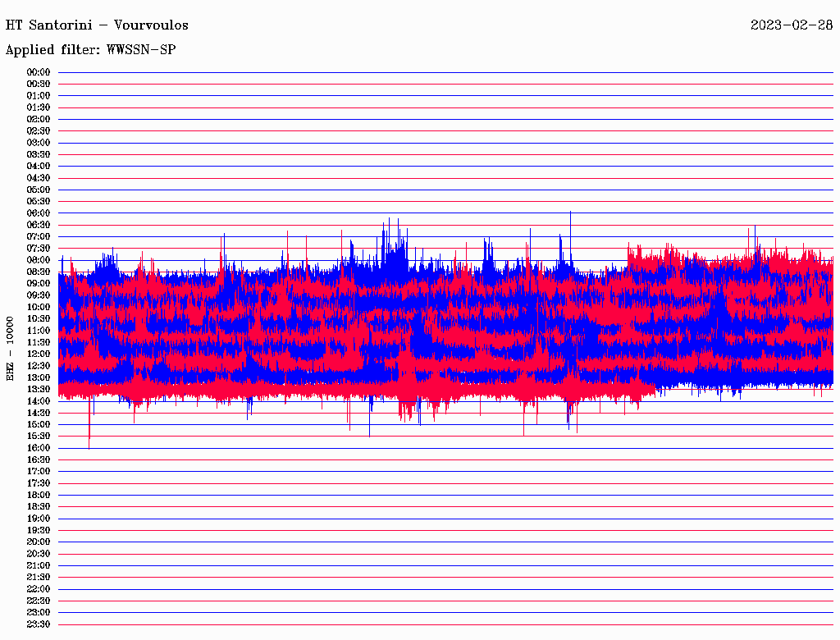Select the 14:00 time label

pos(39,400)
